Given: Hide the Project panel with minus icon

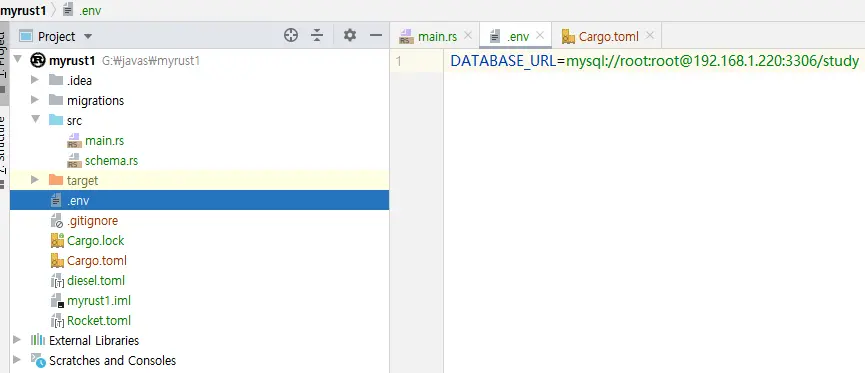Looking at the screenshot, I should point(376,36).
